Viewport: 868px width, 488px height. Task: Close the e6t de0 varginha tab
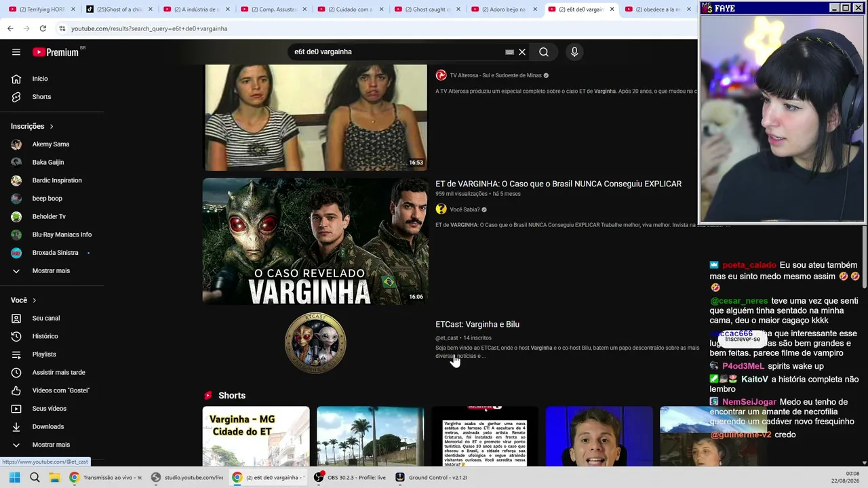tap(612, 9)
